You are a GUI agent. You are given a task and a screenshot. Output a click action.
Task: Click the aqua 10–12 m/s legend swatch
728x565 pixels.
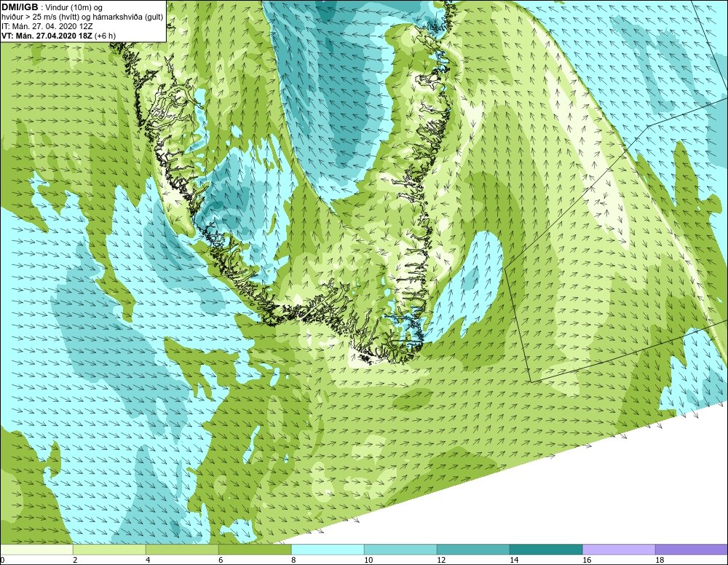pyautogui.click(x=400, y=550)
